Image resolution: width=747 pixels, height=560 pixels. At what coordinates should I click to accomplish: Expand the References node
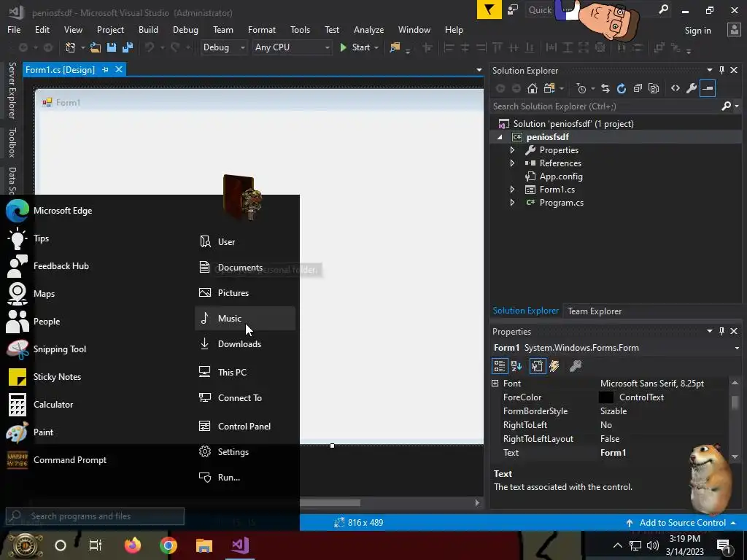tap(512, 163)
